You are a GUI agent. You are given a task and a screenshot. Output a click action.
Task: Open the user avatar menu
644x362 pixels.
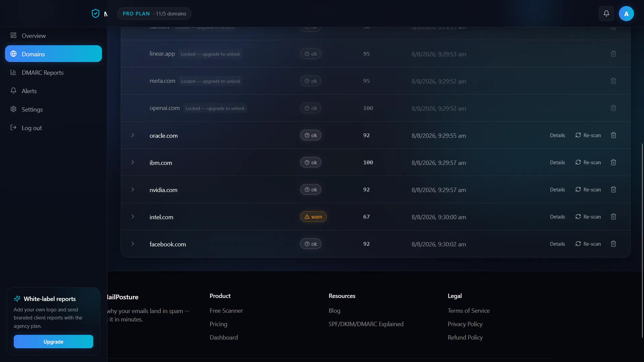(626, 14)
